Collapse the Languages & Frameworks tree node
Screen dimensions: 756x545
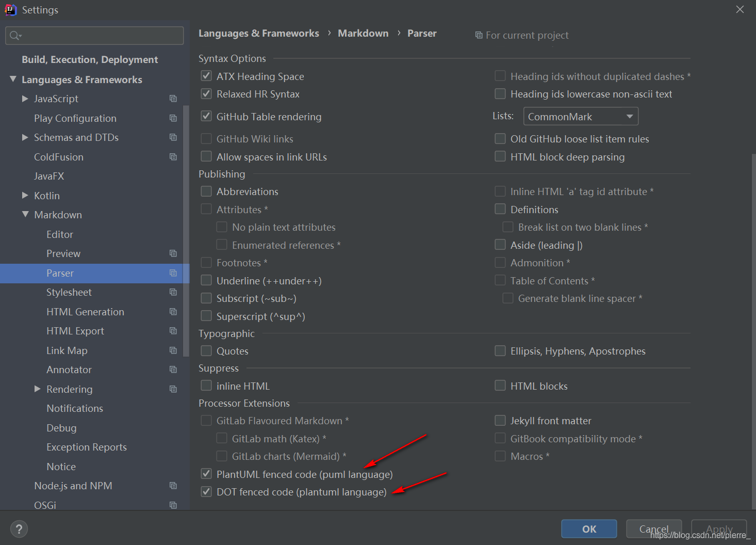pos(13,79)
